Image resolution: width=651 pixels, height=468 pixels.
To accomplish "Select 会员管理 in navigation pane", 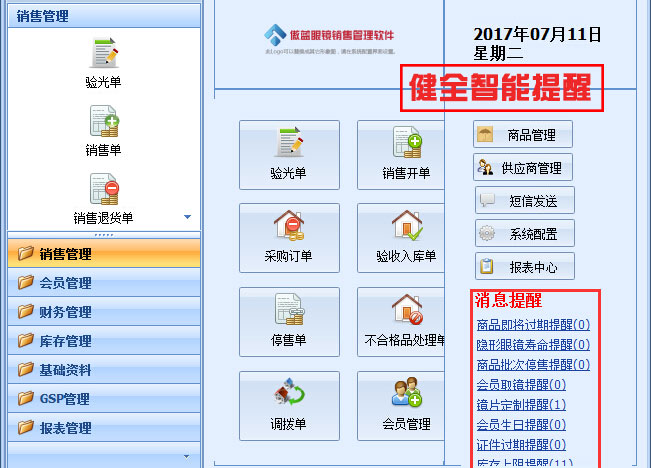I will point(65,283).
